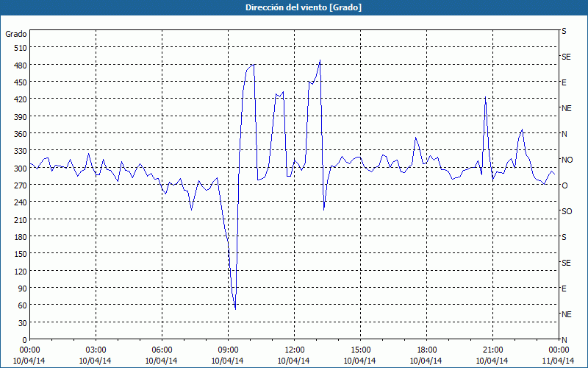Viewport: 588px width, 368px height.
Task: Select the 10/04/14 date under 12:00
Action: pyautogui.click(x=293, y=361)
